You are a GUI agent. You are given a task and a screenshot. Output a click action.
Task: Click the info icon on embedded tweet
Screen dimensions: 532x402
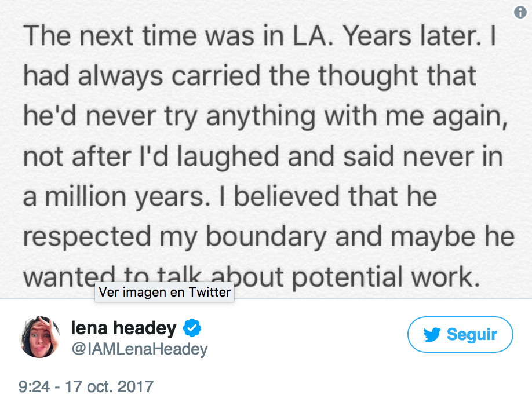pyautogui.click(x=520, y=12)
